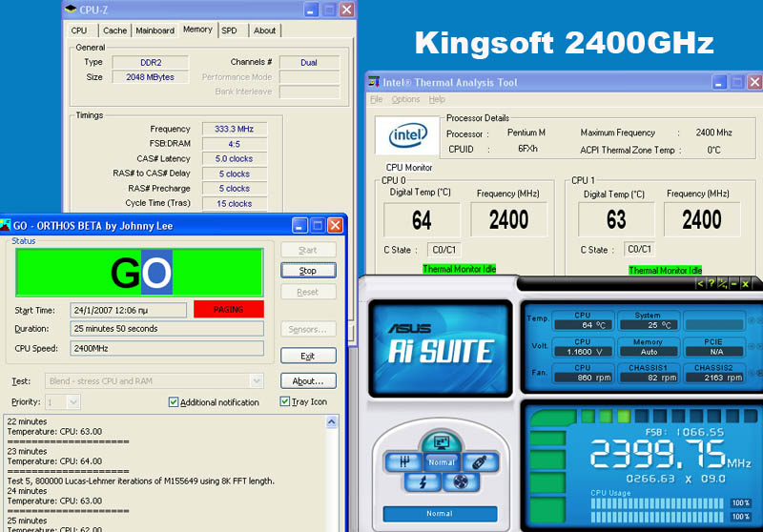The width and height of the screenshot is (763, 532).
Task: Toggle the Additional notification checkbox
Action: pyautogui.click(x=174, y=401)
